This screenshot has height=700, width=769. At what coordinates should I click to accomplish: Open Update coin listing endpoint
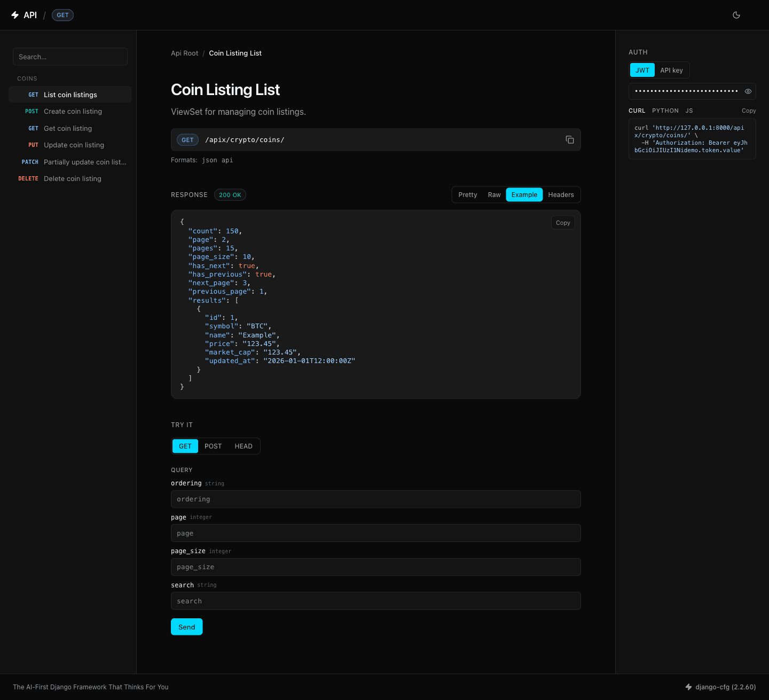tap(70, 145)
